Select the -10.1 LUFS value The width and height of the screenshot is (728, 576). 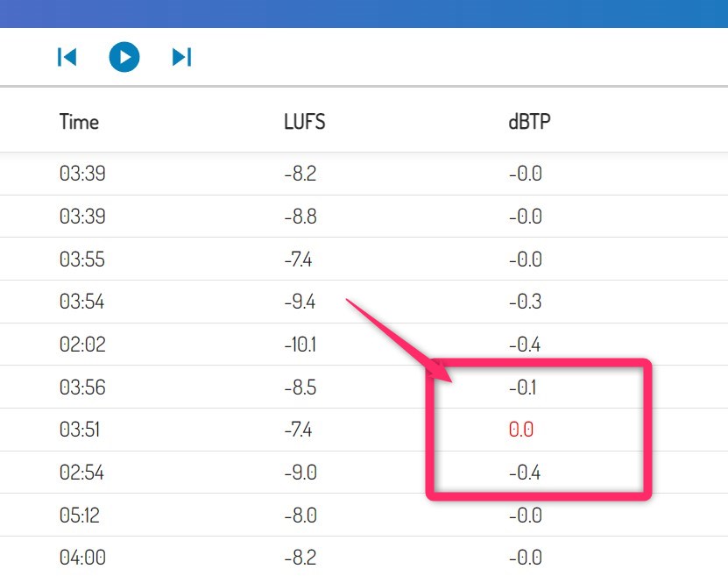[x=300, y=345]
